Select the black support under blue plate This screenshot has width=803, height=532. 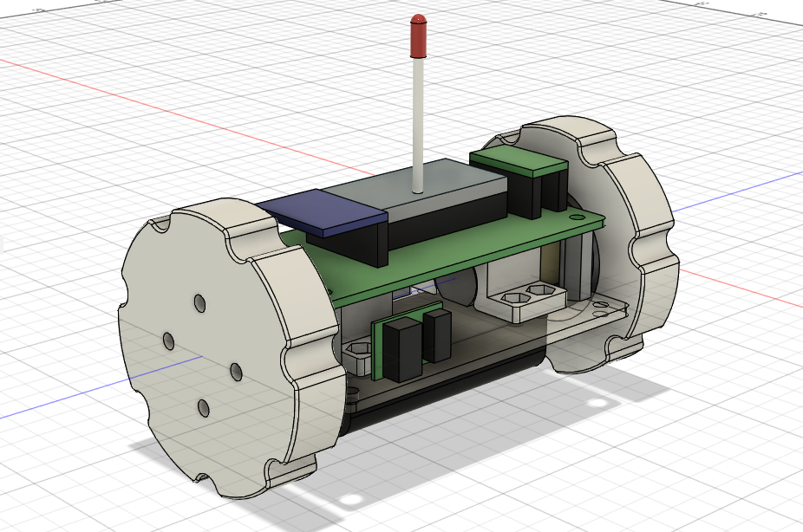point(353,245)
